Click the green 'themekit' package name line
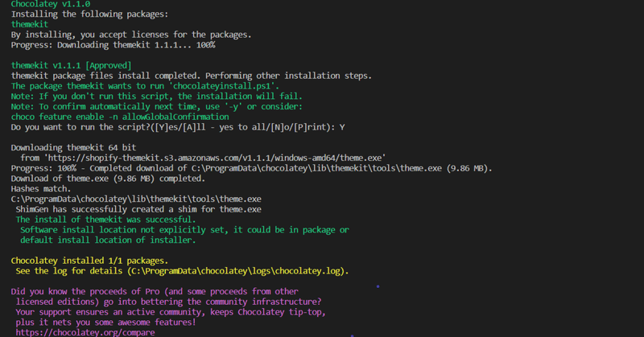The height and width of the screenshot is (337, 644). 30,24
